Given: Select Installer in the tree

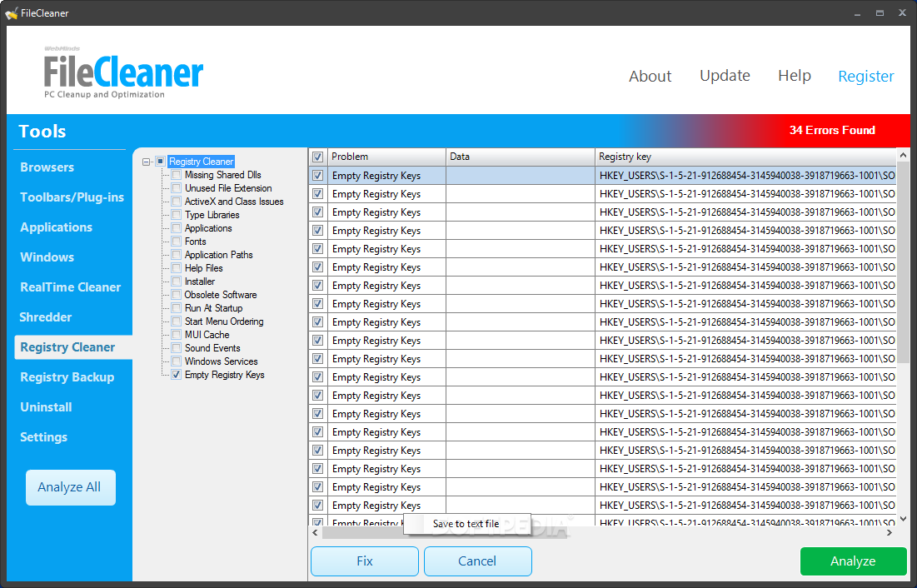Looking at the screenshot, I should [199, 282].
